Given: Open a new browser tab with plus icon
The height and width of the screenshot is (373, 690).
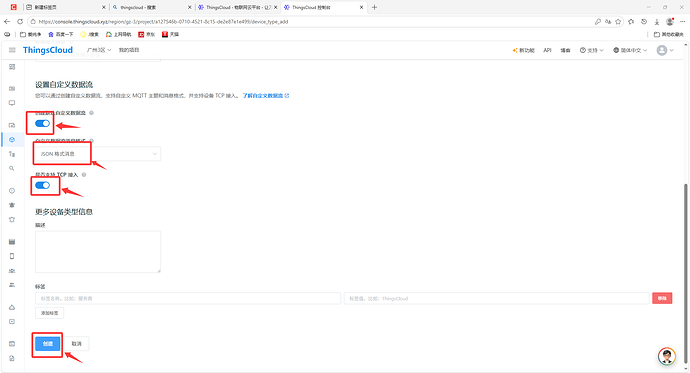Looking at the screenshot, I should [x=374, y=7].
